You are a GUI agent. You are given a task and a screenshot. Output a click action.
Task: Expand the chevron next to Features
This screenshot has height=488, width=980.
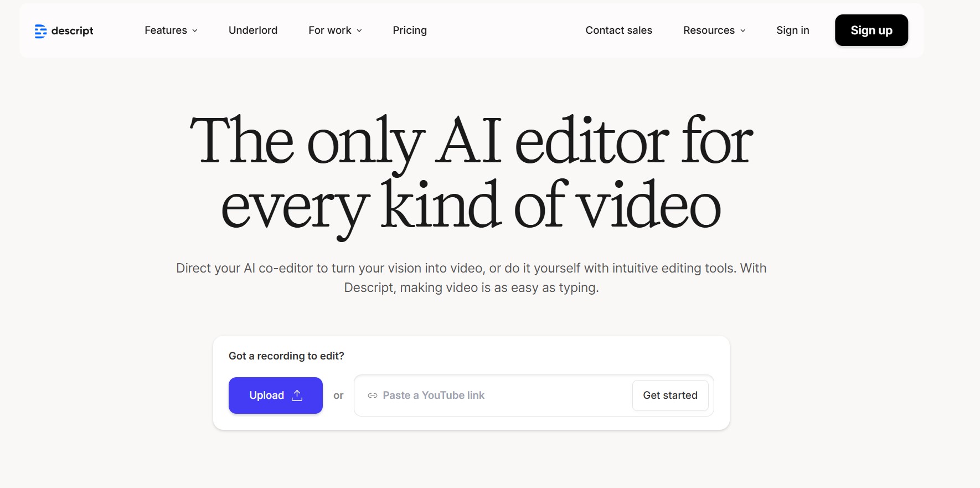195,31
